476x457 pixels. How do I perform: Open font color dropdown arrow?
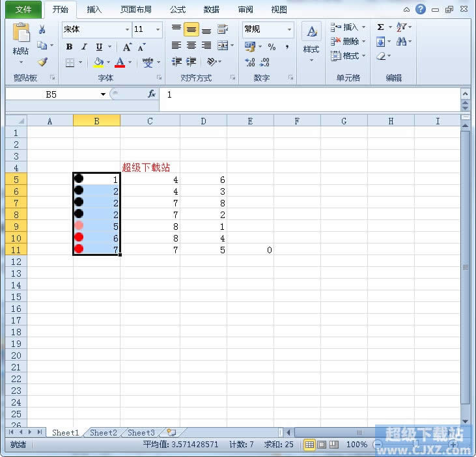[x=130, y=62]
